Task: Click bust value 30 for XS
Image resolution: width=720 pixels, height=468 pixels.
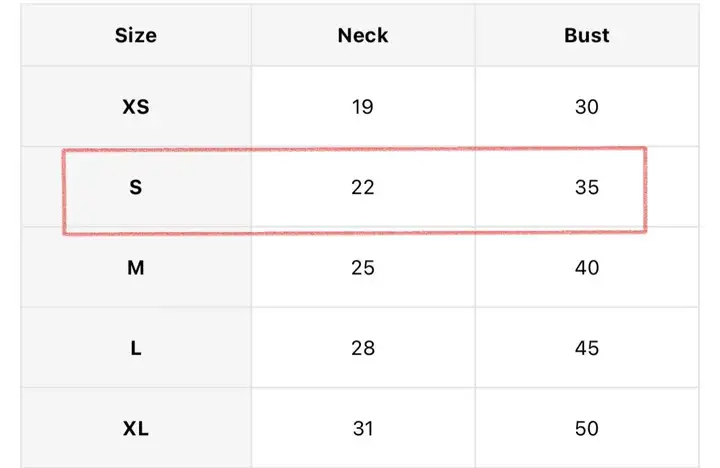Action: click(x=586, y=107)
